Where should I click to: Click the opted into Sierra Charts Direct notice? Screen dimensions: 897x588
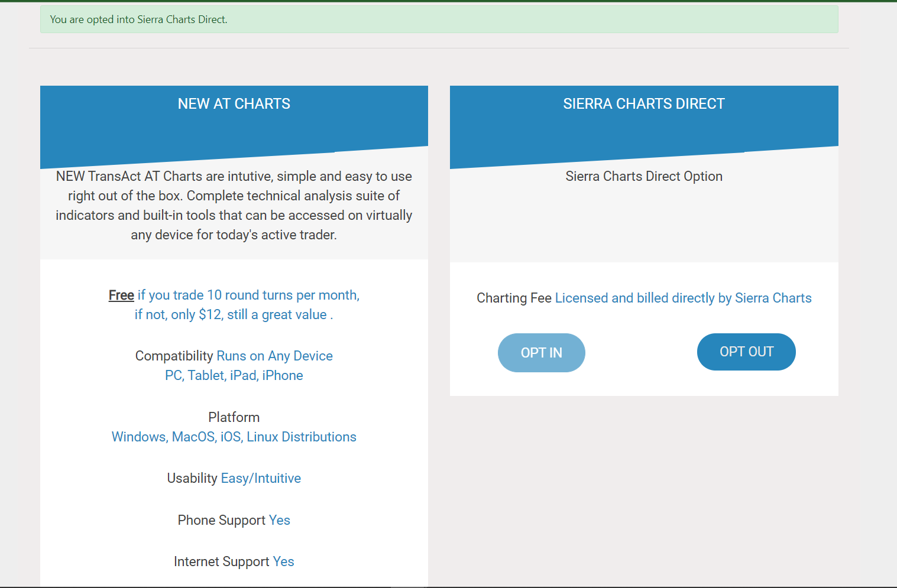tap(439, 20)
